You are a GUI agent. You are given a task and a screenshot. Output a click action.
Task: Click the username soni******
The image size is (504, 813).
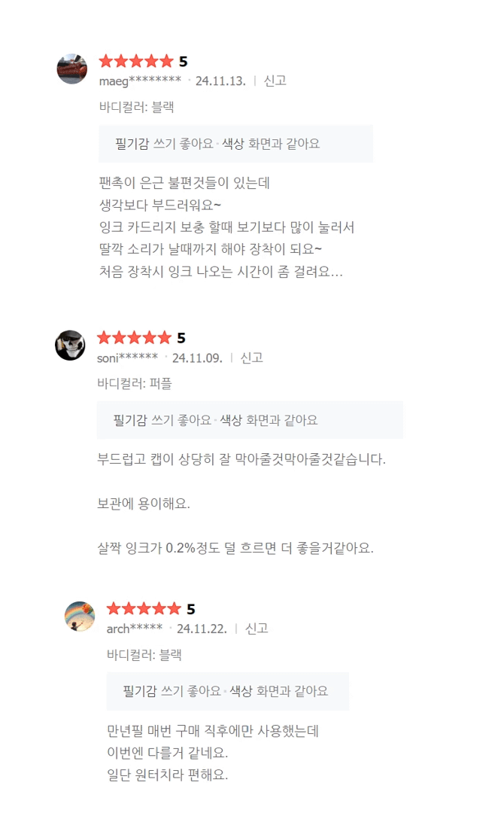(127, 358)
